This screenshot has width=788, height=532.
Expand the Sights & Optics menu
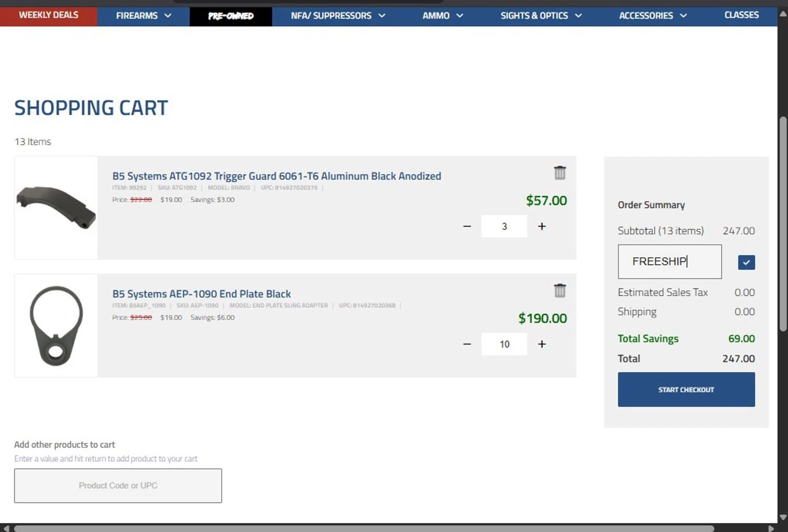tap(541, 16)
